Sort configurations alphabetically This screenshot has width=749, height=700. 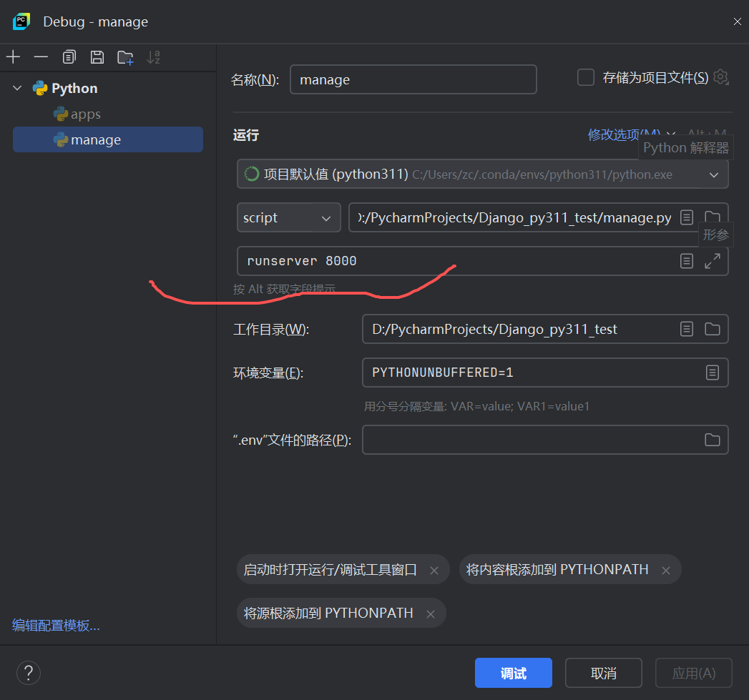click(x=153, y=57)
